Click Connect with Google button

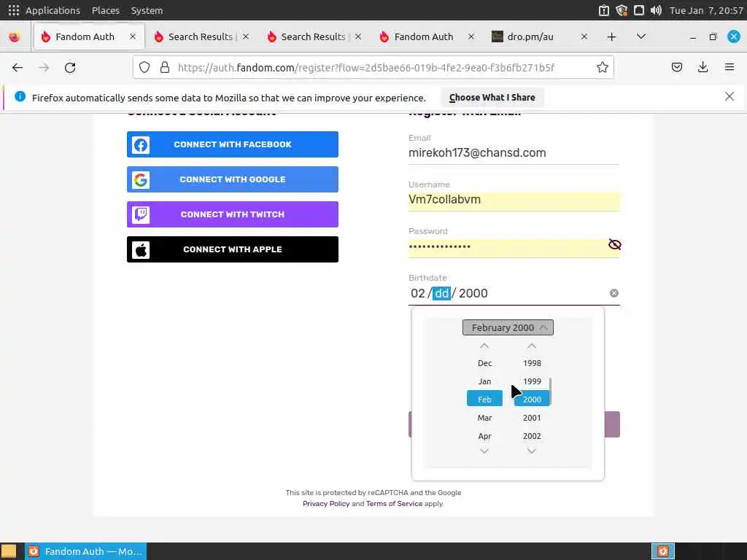[x=233, y=179]
